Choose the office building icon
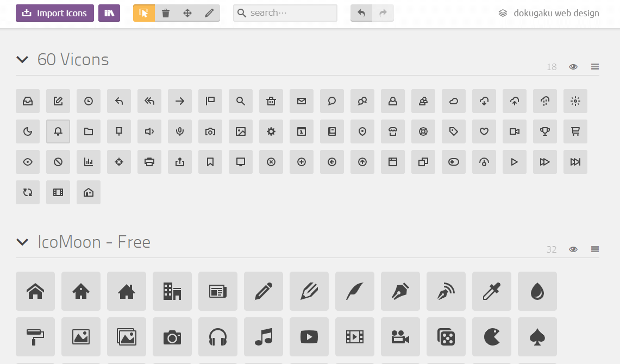620x364 pixels. pos(172,291)
